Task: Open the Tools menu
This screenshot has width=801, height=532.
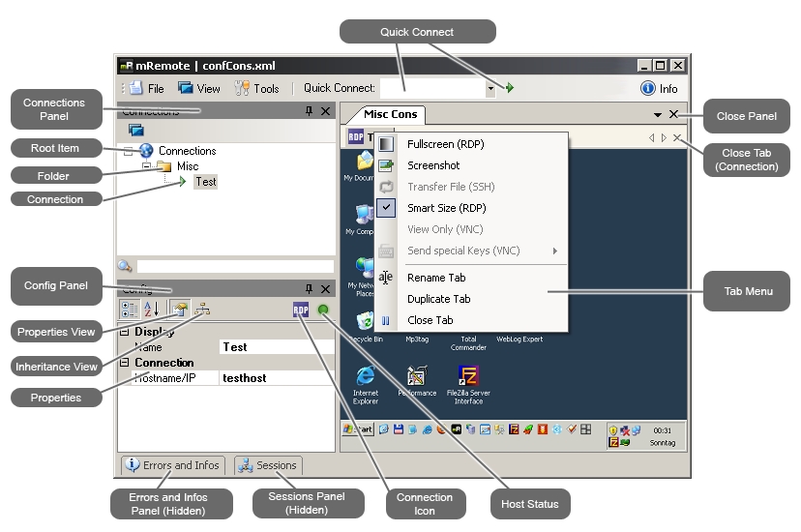Action: click(257, 88)
